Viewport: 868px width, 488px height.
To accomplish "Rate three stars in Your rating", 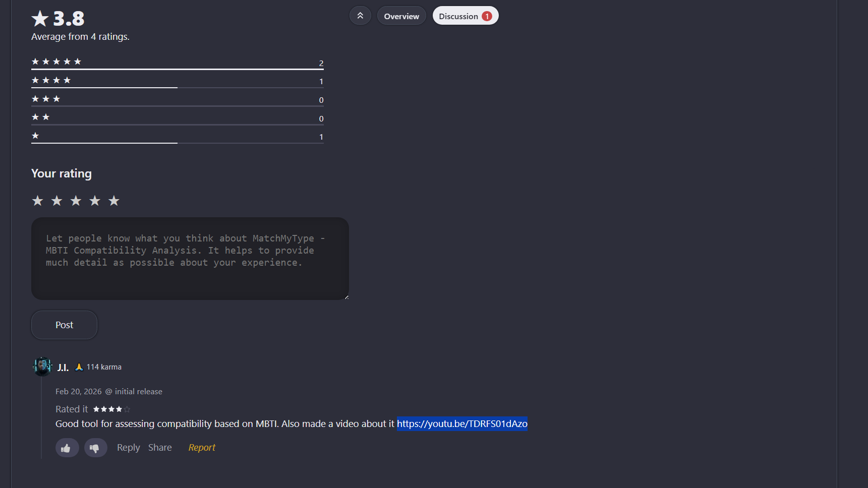I will coord(76,201).
